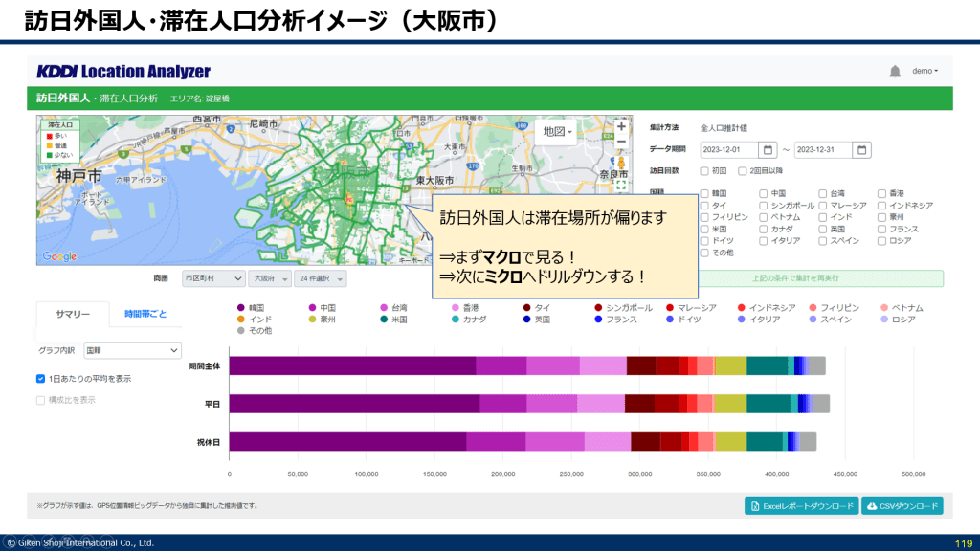The height and width of the screenshot is (551, 980).
Task: Toggle the カナダ legend swatch
Action: pyautogui.click(x=456, y=320)
